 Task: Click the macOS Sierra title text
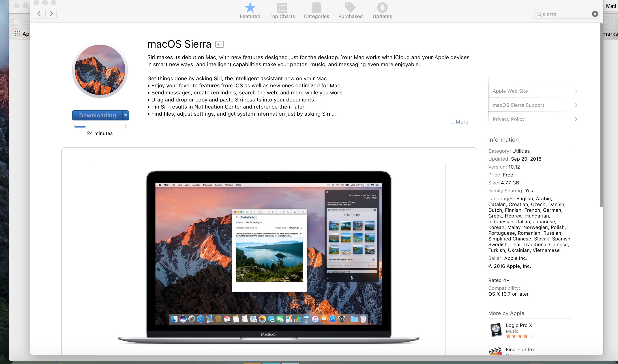tap(179, 44)
